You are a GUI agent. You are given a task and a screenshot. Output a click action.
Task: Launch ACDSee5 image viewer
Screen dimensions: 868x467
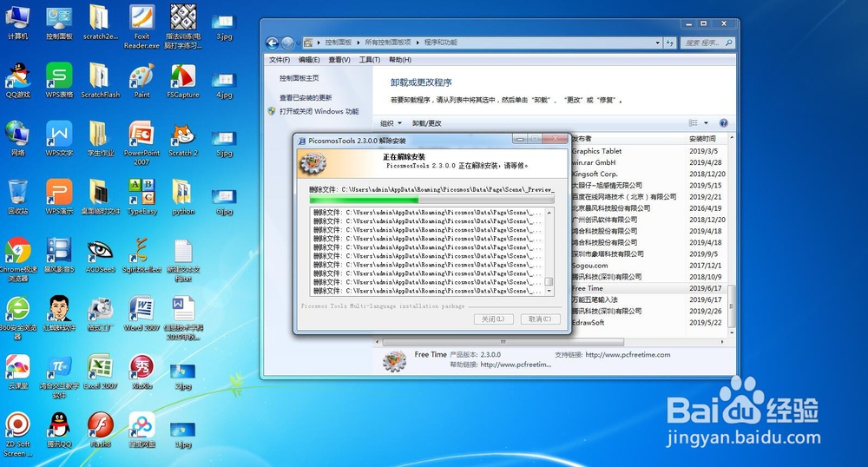100,255
